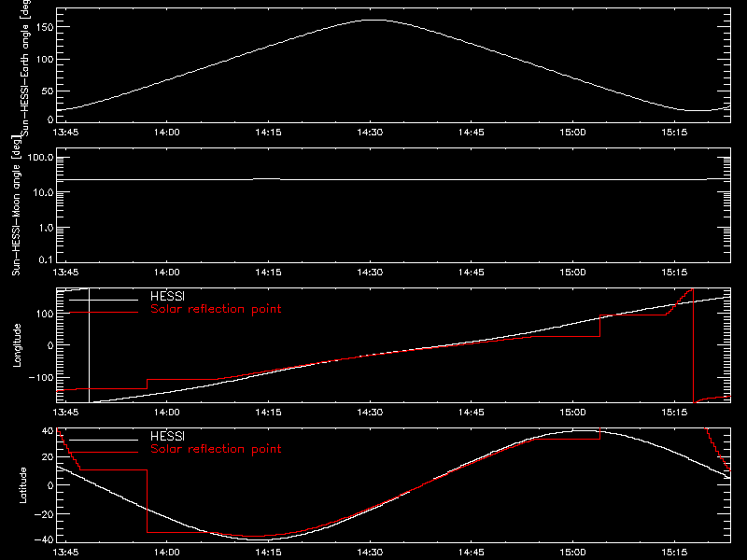The height and width of the screenshot is (560, 747).
Task: Click 14:15 time label under Latitude plot
Action: point(268,553)
